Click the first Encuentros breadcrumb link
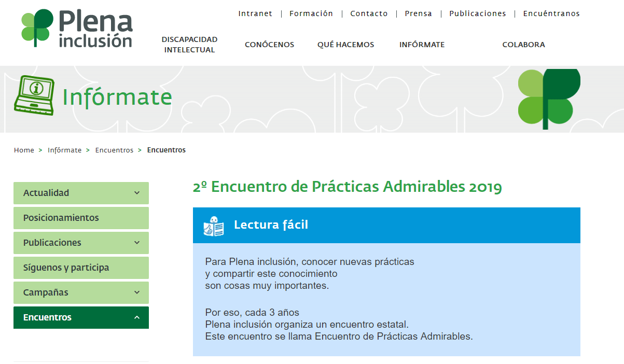Viewport: 624px width, 364px height. coord(114,150)
